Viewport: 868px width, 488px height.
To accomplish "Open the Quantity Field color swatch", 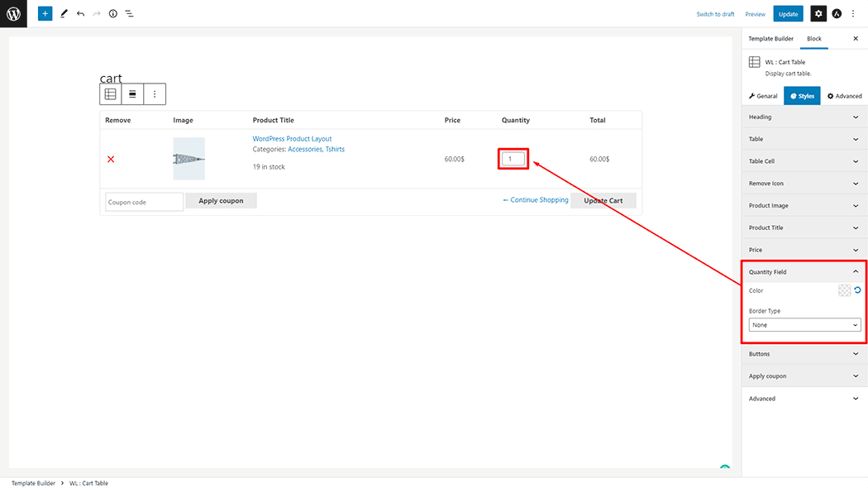I will pyautogui.click(x=844, y=290).
